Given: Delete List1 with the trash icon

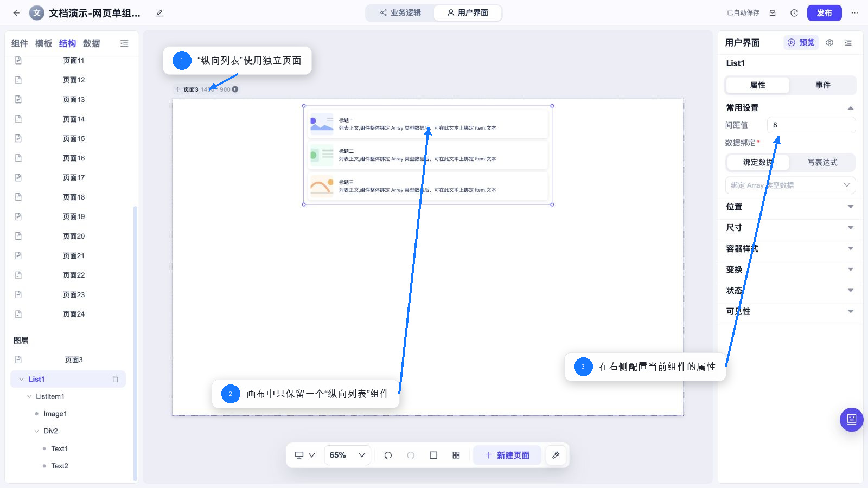Looking at the screenshot, I should coord(115,379).
